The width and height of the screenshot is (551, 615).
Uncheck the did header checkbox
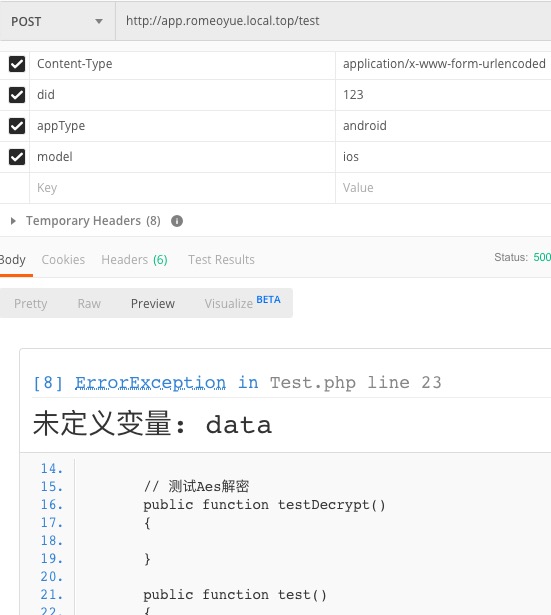coord(17,95)
